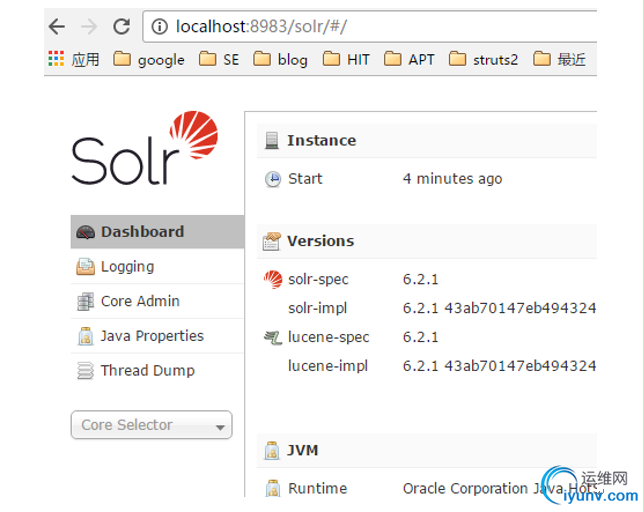Open the Logging menu item
Image resolution: width=644 pixels, height=512 pixels.
157,266
